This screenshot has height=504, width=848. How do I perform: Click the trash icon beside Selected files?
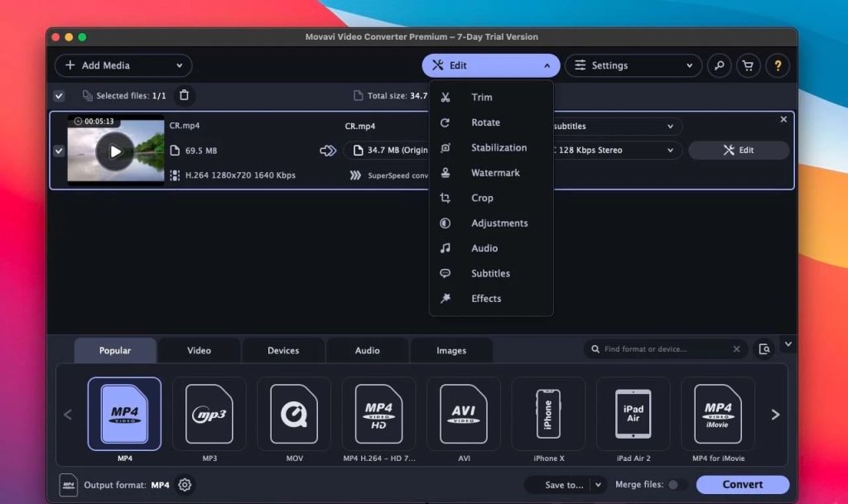pyautogui.click(x=184, y=95)
